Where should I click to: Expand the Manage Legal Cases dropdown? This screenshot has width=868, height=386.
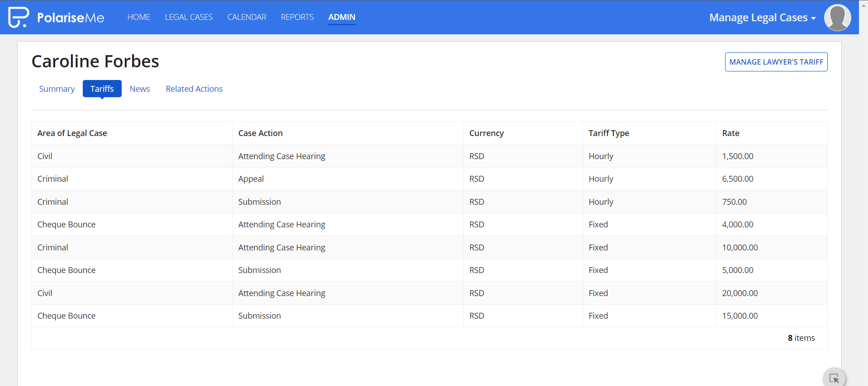click(762, 18)
